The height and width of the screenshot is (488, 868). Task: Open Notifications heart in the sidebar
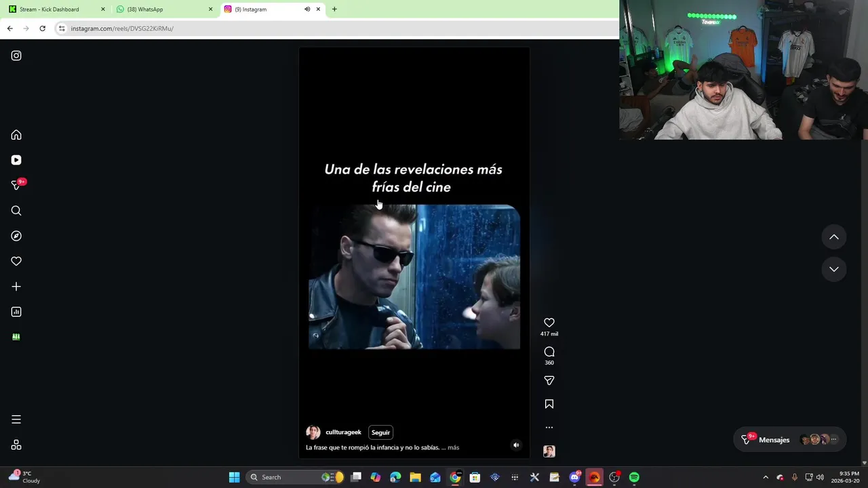coord(16,261)
